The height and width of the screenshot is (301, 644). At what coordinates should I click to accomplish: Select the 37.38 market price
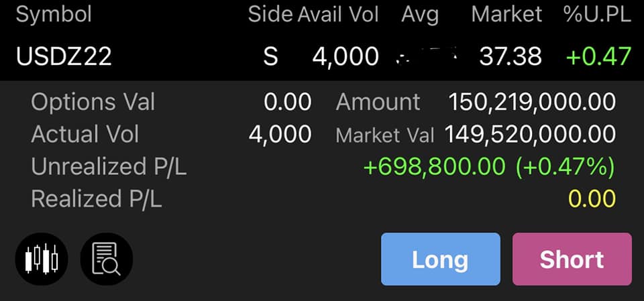(x=510, y=56)
